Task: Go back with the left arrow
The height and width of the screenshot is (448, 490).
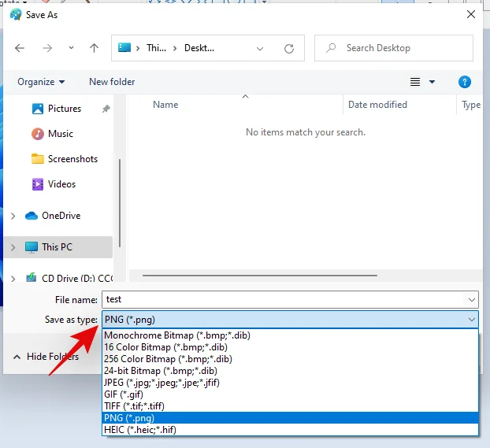Action: tap(20, 48)
